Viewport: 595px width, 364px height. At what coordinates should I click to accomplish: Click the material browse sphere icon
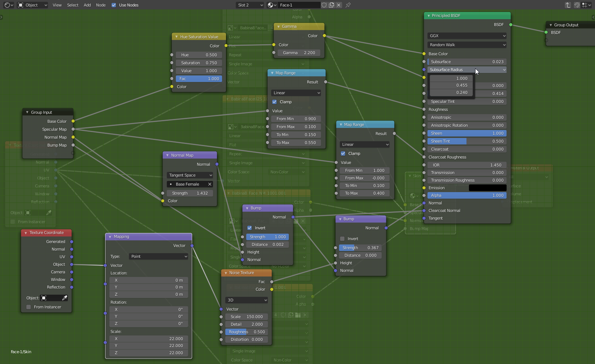[272, 5]
